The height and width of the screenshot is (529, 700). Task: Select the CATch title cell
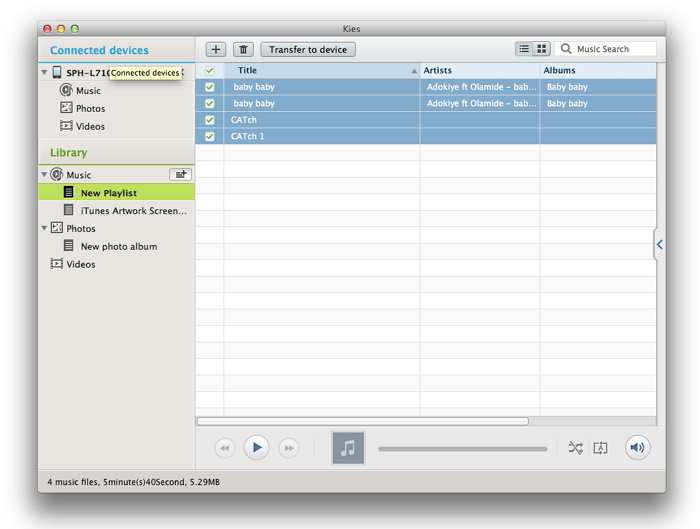point(321,120)
